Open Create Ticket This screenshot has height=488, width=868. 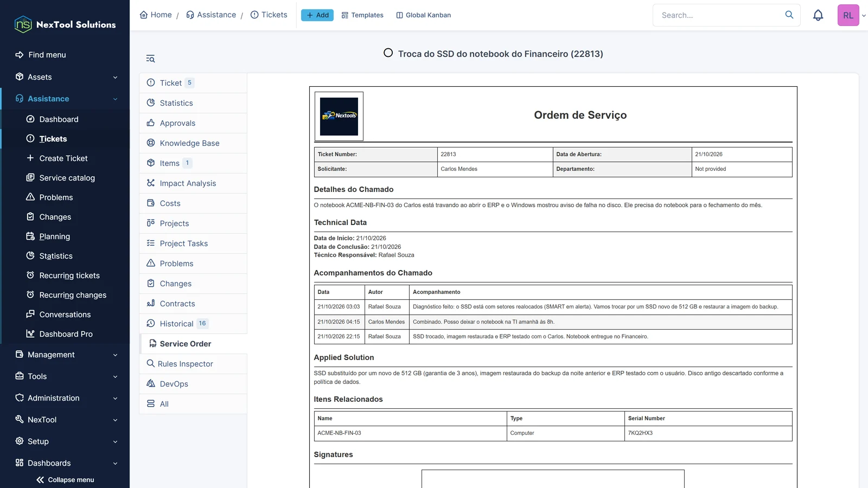[x=65, y=158]
